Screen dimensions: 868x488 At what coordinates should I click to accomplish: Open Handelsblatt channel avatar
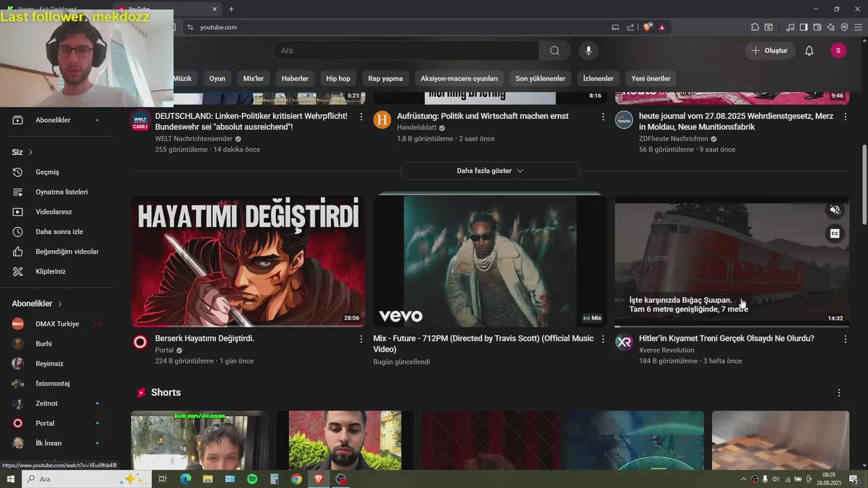click(382, 120)
